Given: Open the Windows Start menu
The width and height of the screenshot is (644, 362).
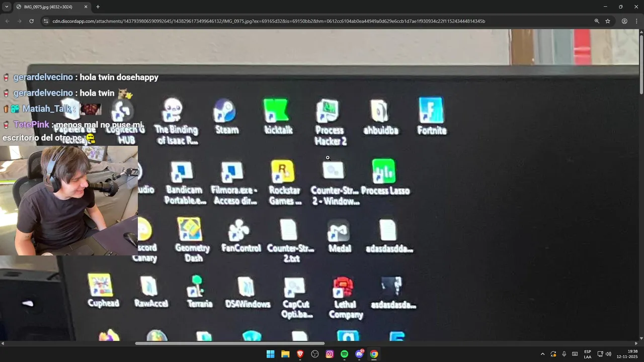Looking at the screenshot, I should pyautogui.click(x=270, y=354).
